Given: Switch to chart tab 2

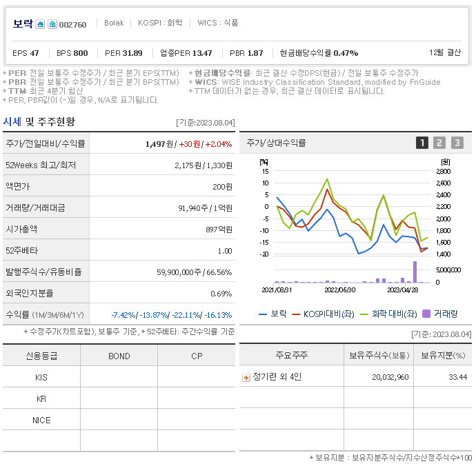Looking at the screenshot, I should click(x=439, y=143).
